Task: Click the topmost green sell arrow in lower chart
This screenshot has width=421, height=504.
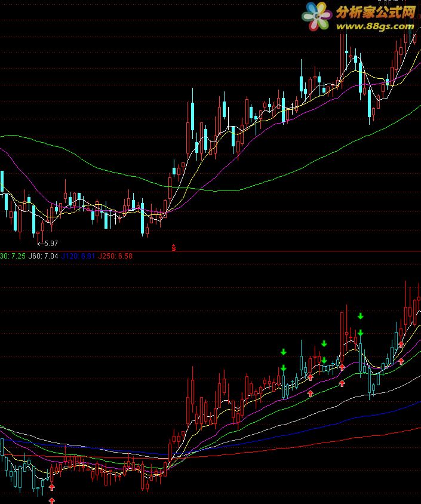Action: (x=361, y=316)
